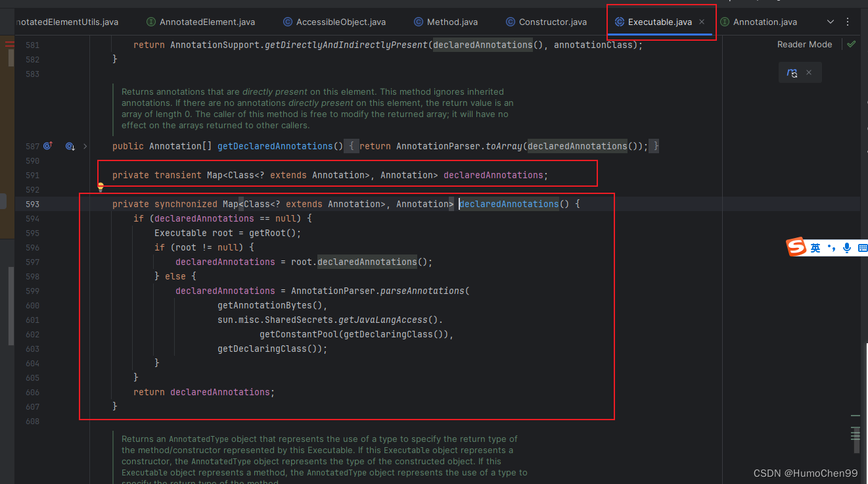Open the AccessibleObject.java tab
The height and width of the screenshot is (484, 868).
[334, 22]
